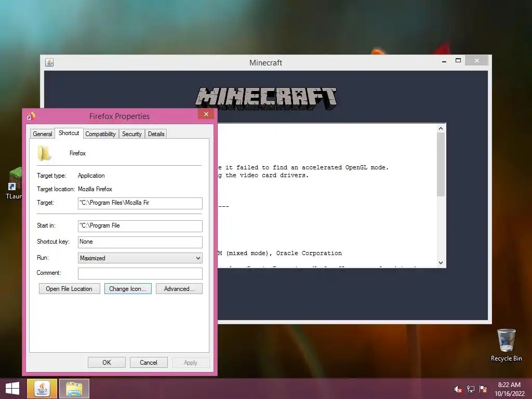The image size is (532, 399).
Task: Select the Shortcut tab
Action: 69,133
